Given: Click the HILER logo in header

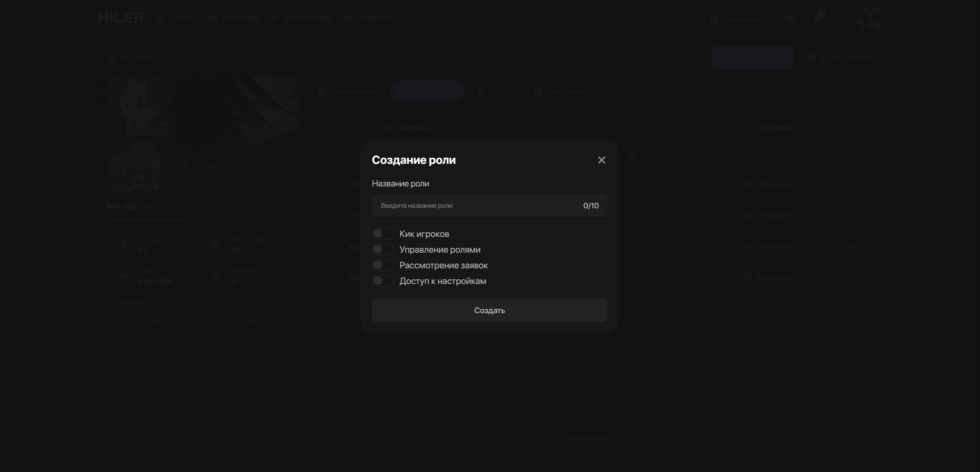Looking at the screenshot, I should click(x=121, y=18).
